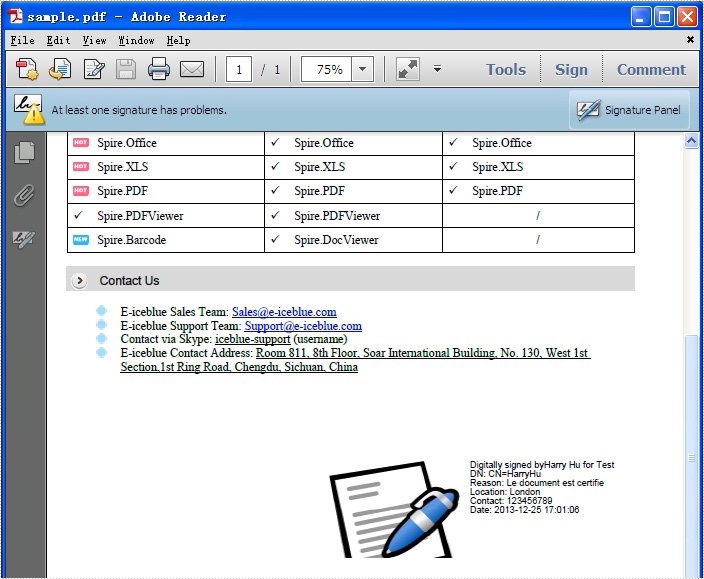This screenshot has width=704, height=579.
Task: Open the View menu
Action: [94, 40]
